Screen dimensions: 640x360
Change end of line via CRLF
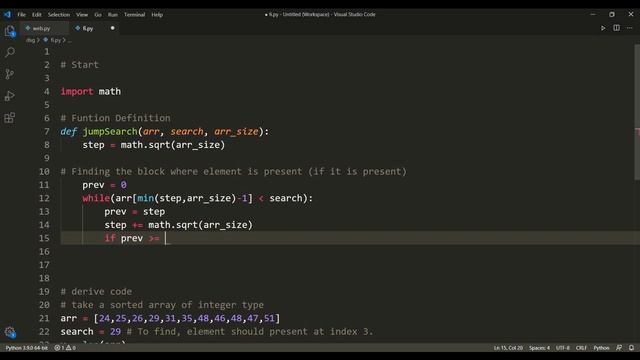[581, 348]
